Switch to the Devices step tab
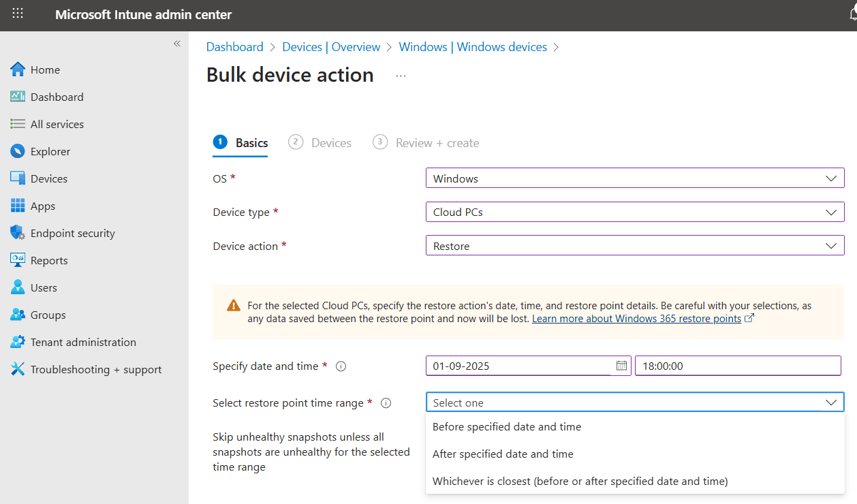 (330, 143)
